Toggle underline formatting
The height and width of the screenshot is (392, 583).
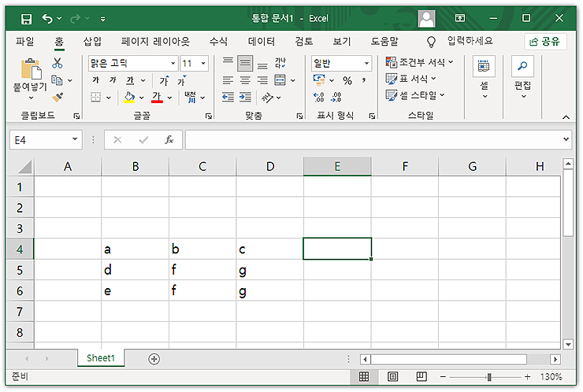[x=130, y=80]
